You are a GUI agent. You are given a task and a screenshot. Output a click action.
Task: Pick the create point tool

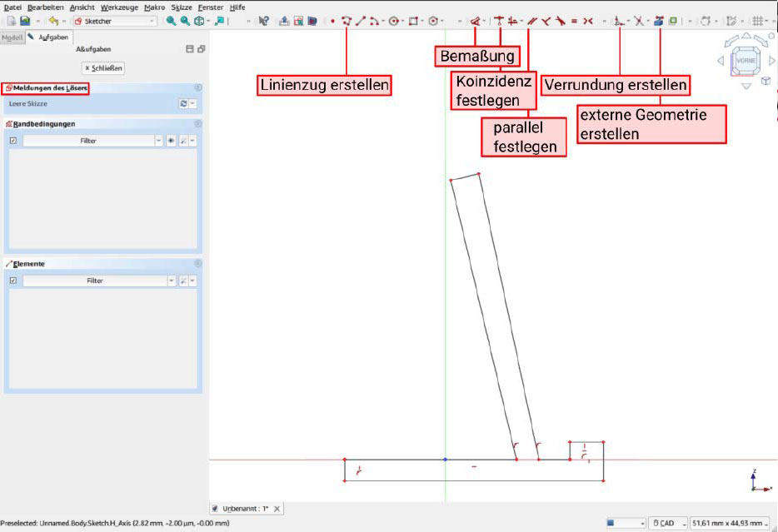332,21
